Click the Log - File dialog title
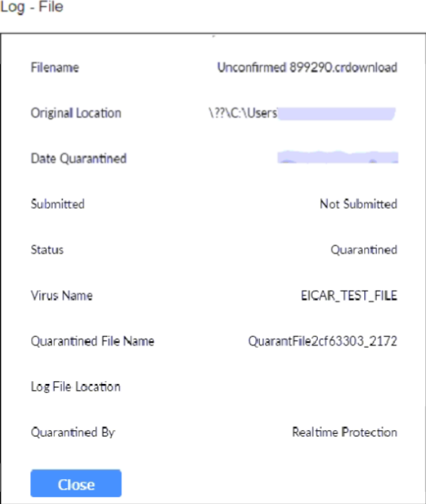The width and height of the screenshot is (426, 504). [x=32, y=7]
